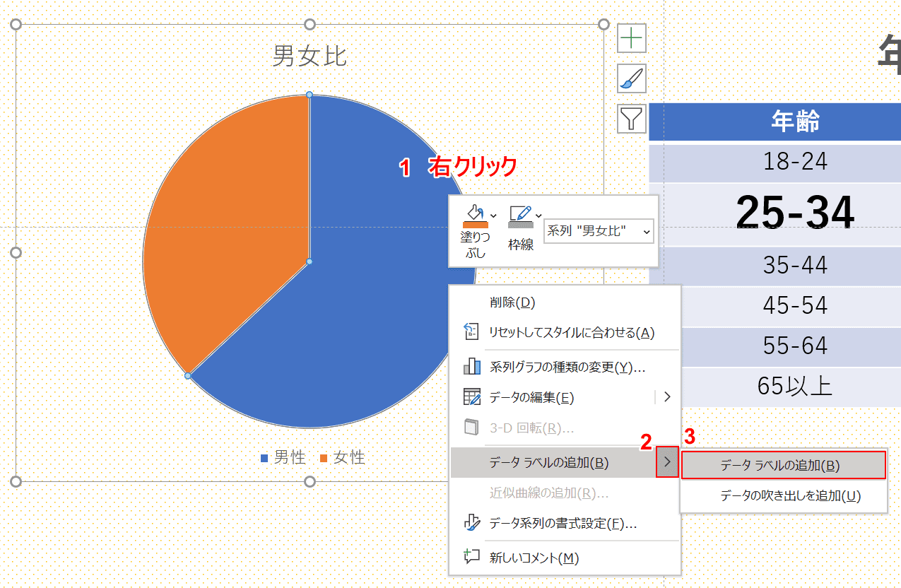This screenshot has height=588, width=901.
Task: Open Chart Filters funnel button
Action: coord(632,118)
